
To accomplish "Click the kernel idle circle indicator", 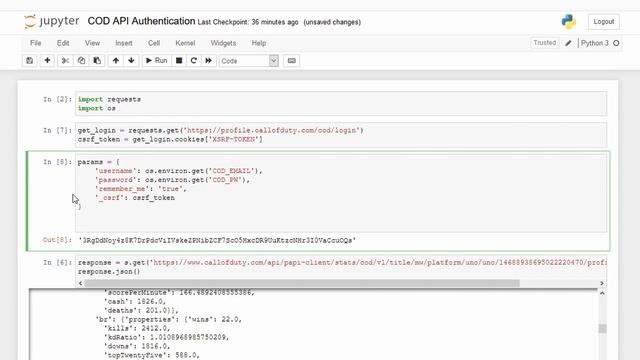I will click(x=616, y=43).
